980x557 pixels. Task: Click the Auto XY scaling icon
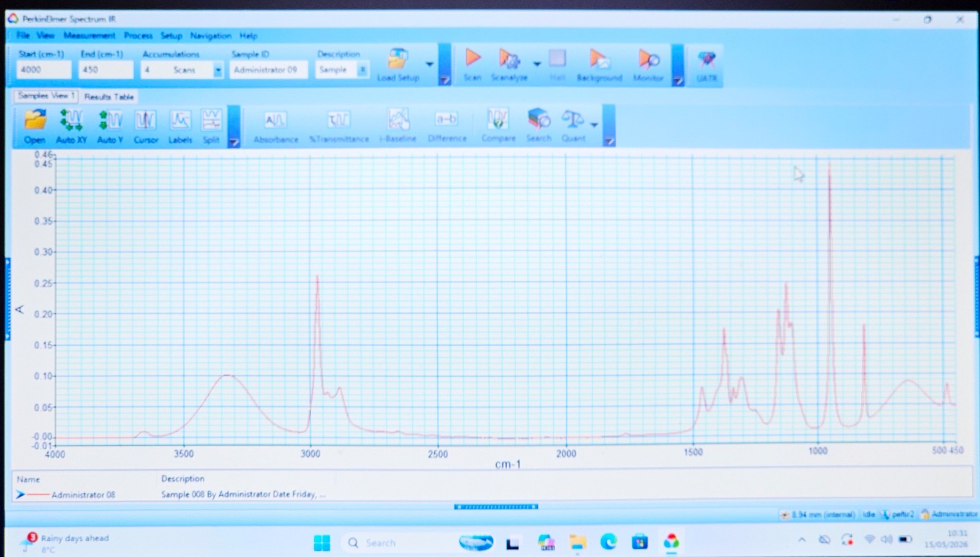(x=71, y=126)
